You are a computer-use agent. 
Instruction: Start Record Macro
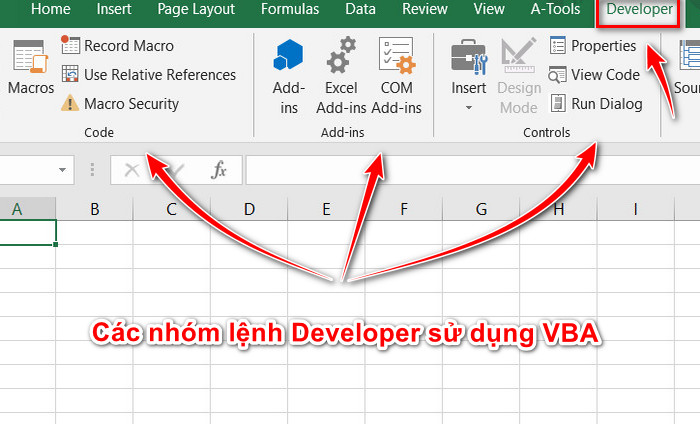coord(118,46)
